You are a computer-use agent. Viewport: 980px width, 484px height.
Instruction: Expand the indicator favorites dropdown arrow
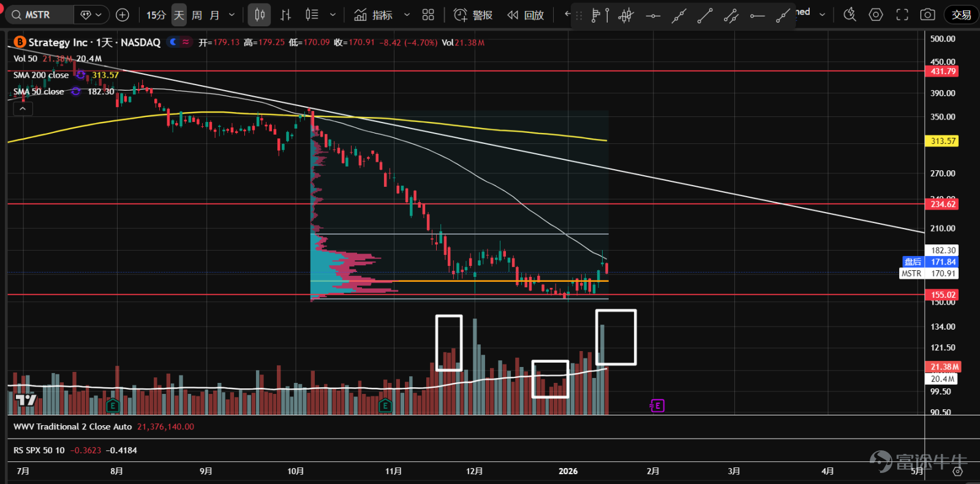[407, 15]
